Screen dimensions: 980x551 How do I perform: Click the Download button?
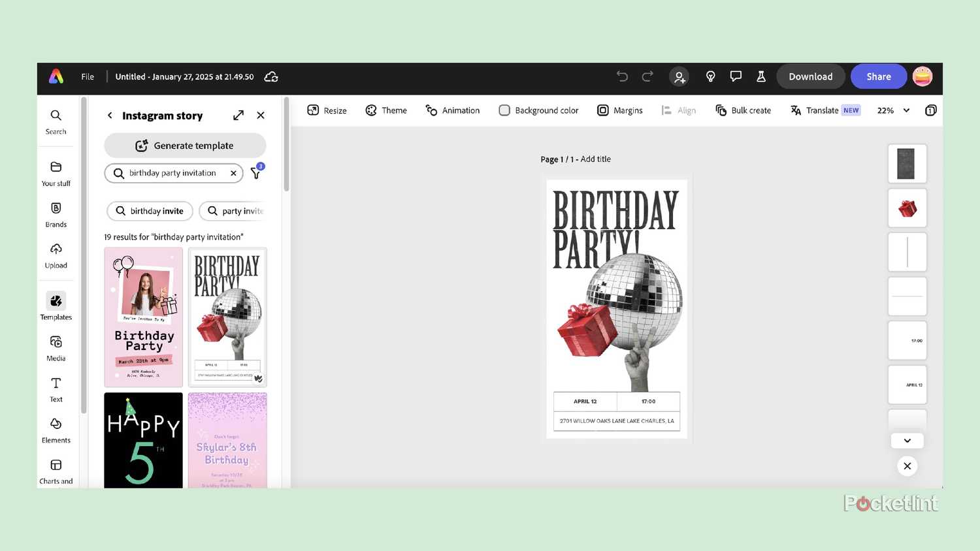point(810,76)
